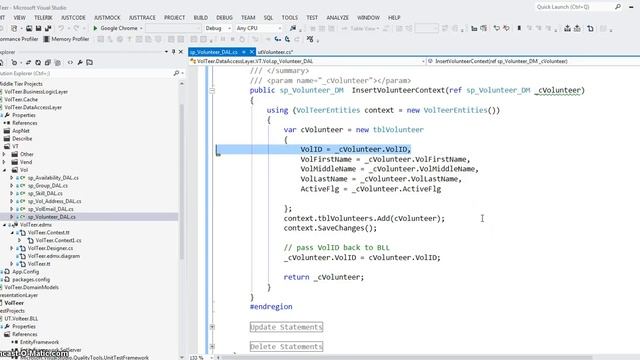Screen dimensions: 640x360
Task: Open the Google Chrome browser dropdown arrow
Action: 141,28
